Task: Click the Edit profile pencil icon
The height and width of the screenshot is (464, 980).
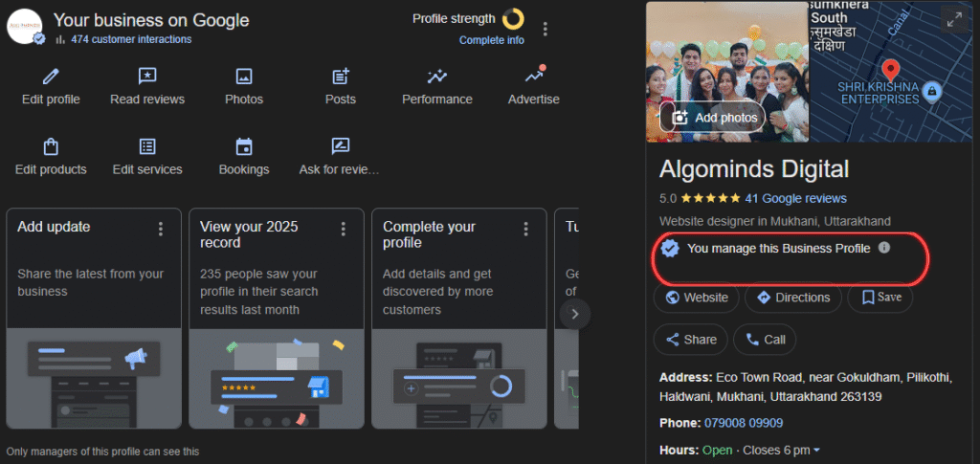Action: tap(51, 77)
